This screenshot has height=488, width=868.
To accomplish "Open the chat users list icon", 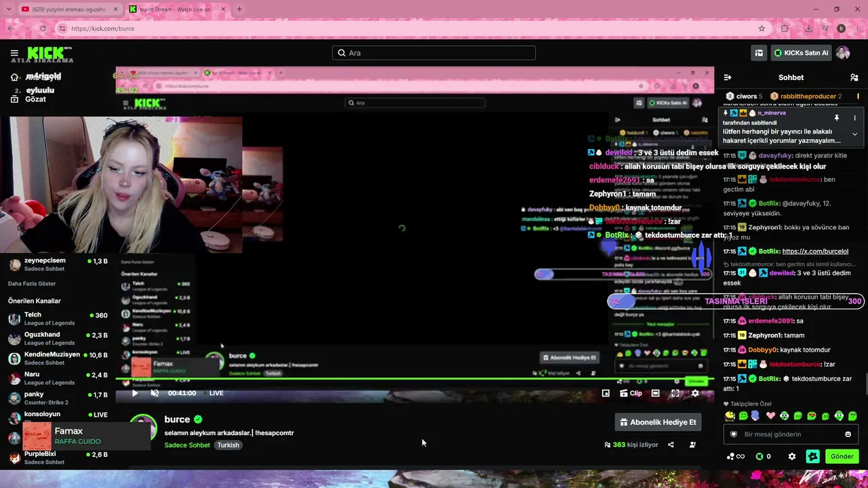I will click(854, 77).
